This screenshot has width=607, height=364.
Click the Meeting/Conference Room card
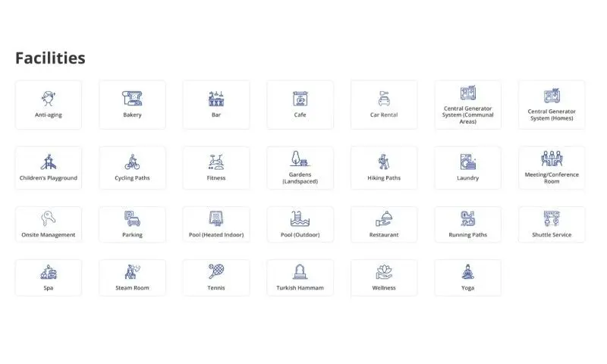[552, 168]
